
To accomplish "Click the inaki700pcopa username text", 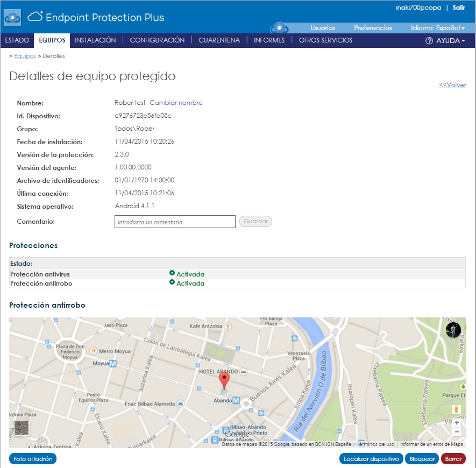I will pos(418,8).
